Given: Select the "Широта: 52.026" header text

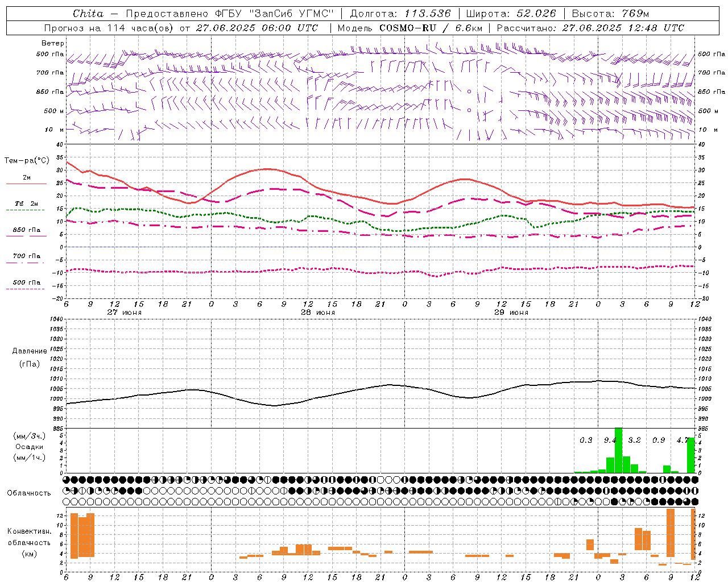Looking at the screenshot, I should [x=511, y=14].
